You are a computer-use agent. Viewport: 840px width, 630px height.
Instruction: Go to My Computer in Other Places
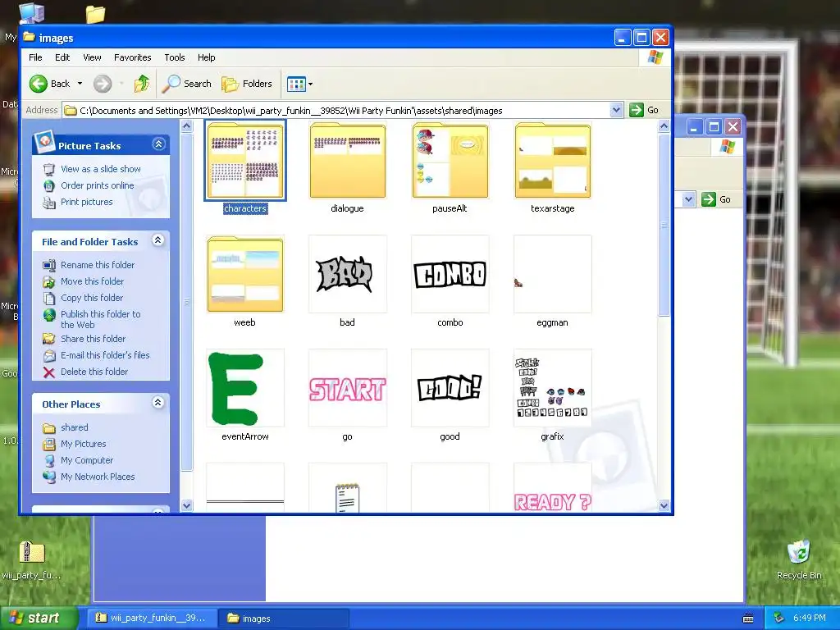(x=87, y=460)
